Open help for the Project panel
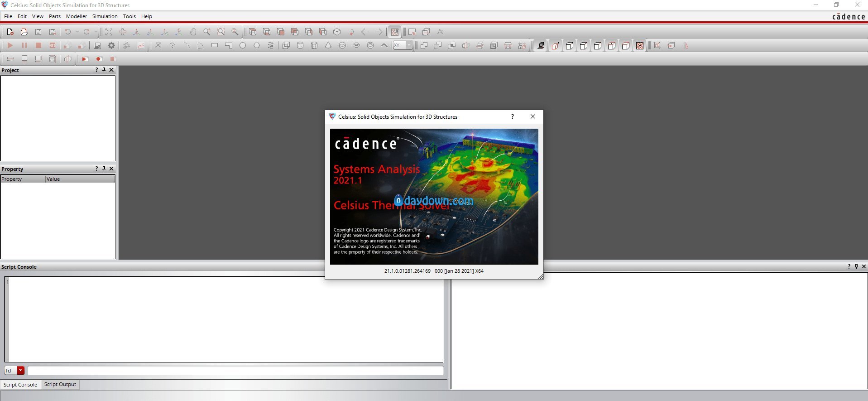The image size is (868, 401). [x=96, y=70]
